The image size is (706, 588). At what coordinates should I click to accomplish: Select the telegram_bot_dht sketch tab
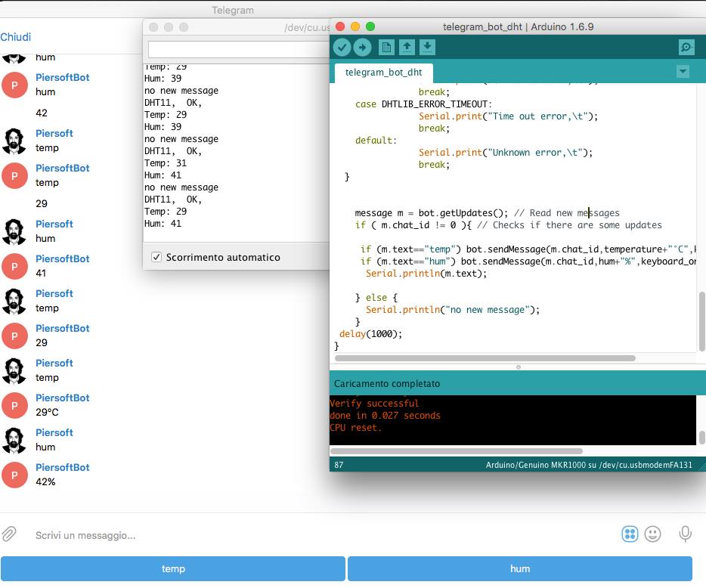(x=384, y=73)
